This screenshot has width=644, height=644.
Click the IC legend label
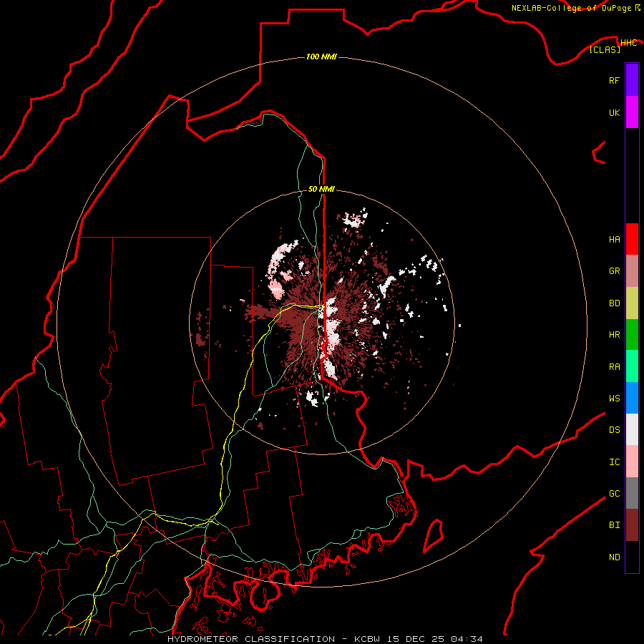pyautogui.click(x=614, y=462)
